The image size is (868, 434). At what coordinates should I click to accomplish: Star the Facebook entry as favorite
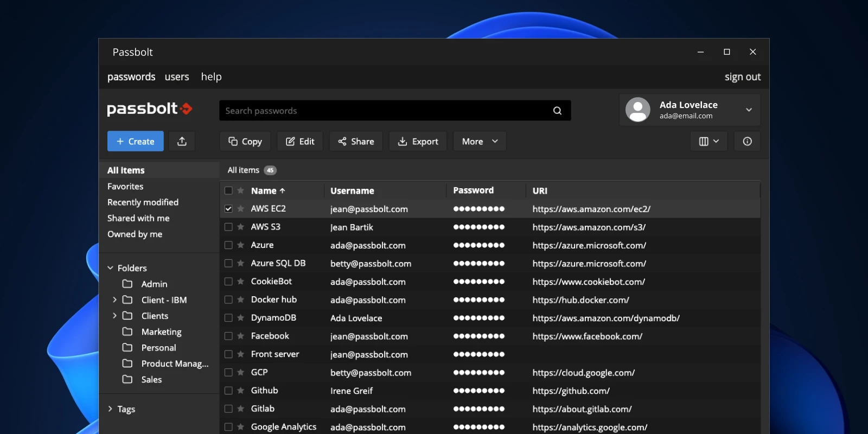coord(241,336)
